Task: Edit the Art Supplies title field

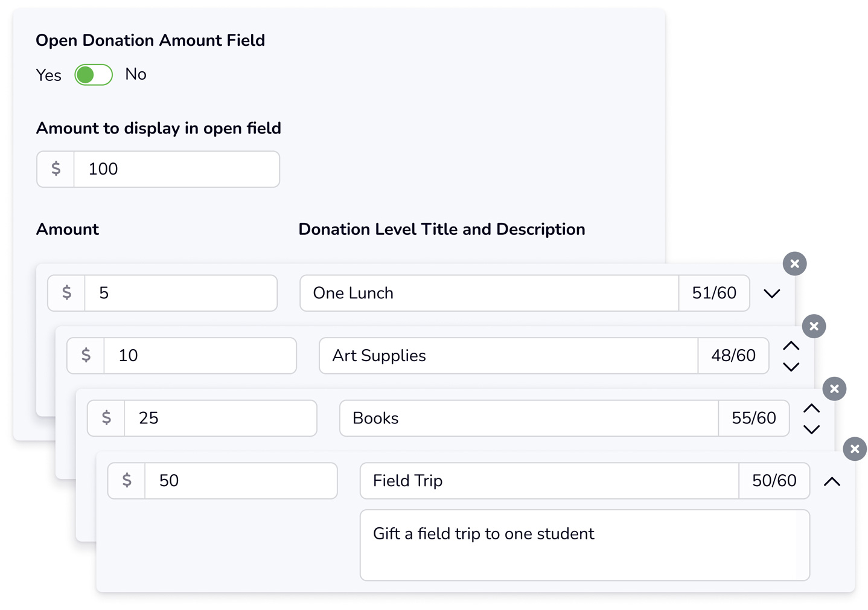Action: [x=508, y=356]
